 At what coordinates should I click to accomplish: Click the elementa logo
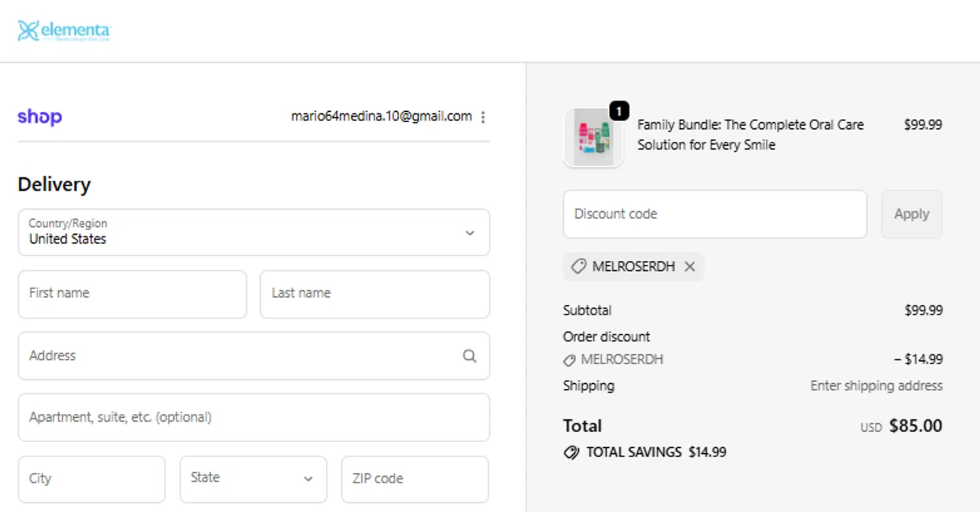click(x=64, y=31)
